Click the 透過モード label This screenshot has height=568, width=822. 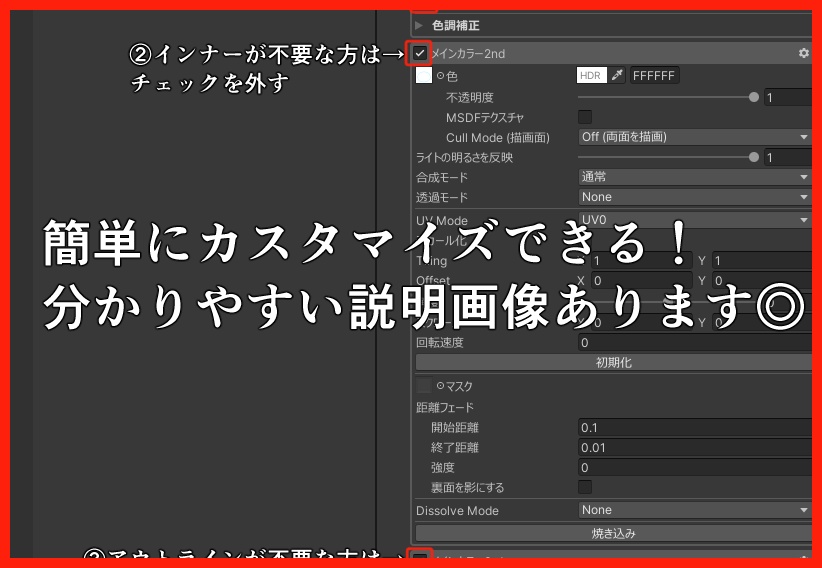(x=441, y=198)
